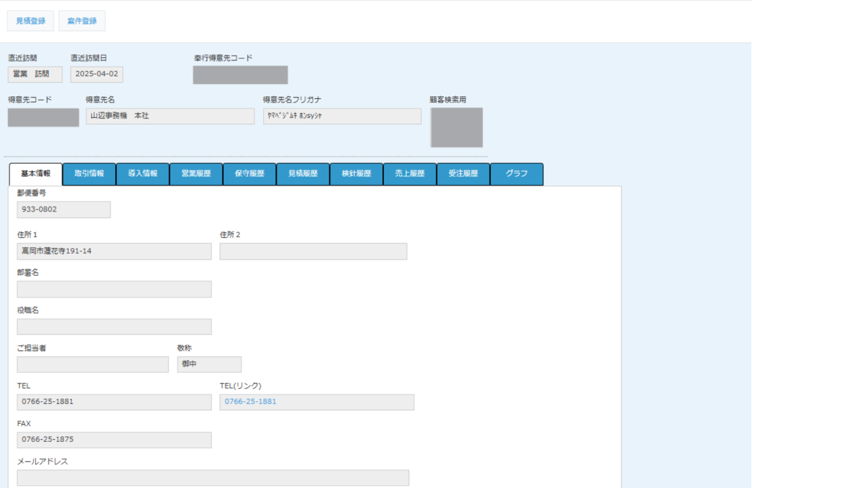
Task: Click the TEL field 0766-25-1881
Action: point(115,402)
